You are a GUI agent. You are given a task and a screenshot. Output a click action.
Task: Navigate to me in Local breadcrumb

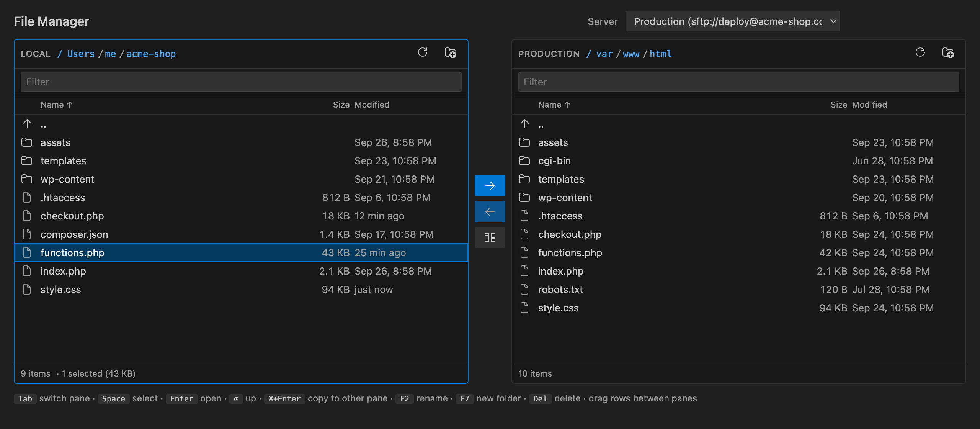(110, 54)
